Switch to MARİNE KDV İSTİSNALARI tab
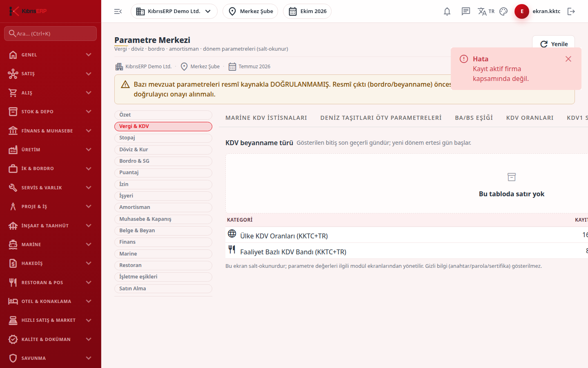 [x=266, y=118]
